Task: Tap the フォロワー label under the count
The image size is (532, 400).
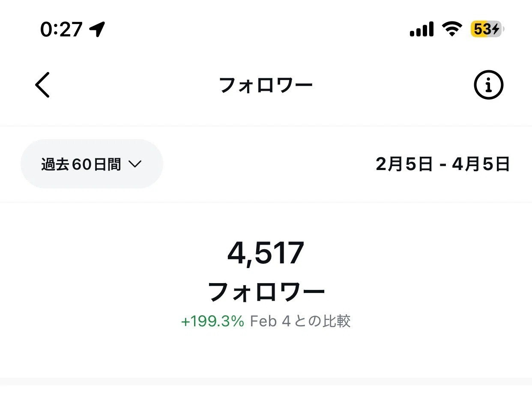Action: pos(266,293)
